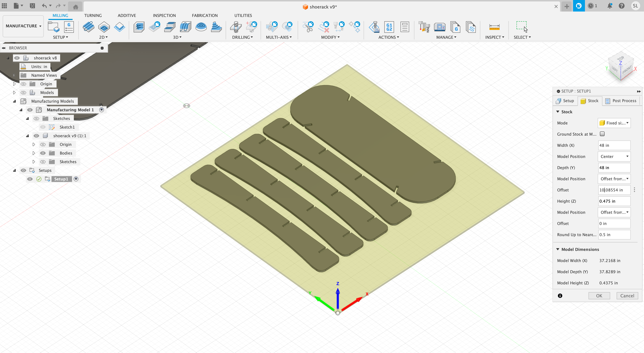Select the Drill tool
The height and width of the screenshot is (353, 644).
(x=236, y=27)
